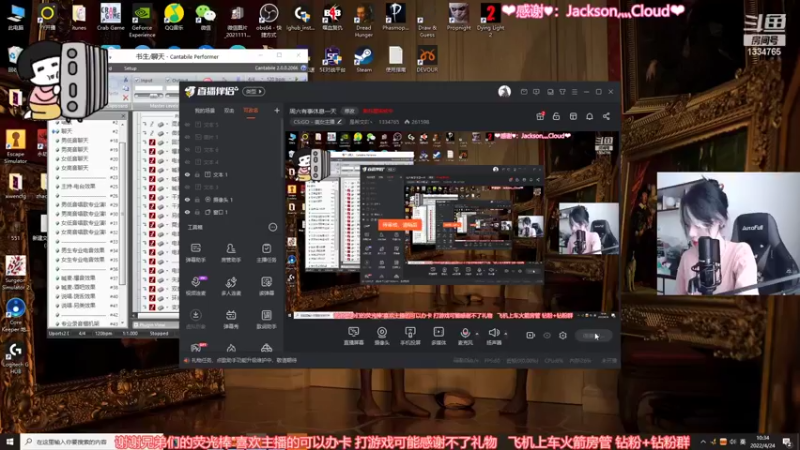
Task: Open the 弹幕秀 tool in the toolbox
Action: (x=231, y=319)
